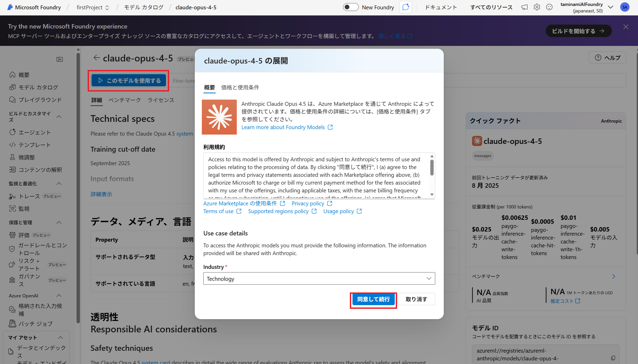Toggle the New Foundry switch

351,7
